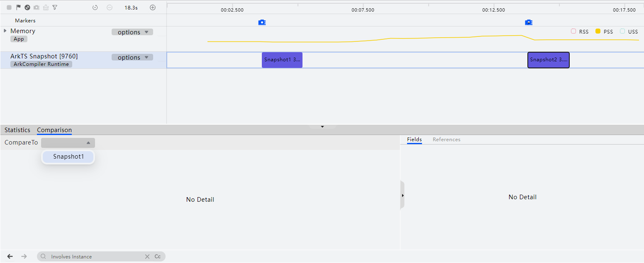This screenshot has height=263, width=644.
Task: Toggle case-sensitive search with the Cc button
Action: [x=158, y=257]
